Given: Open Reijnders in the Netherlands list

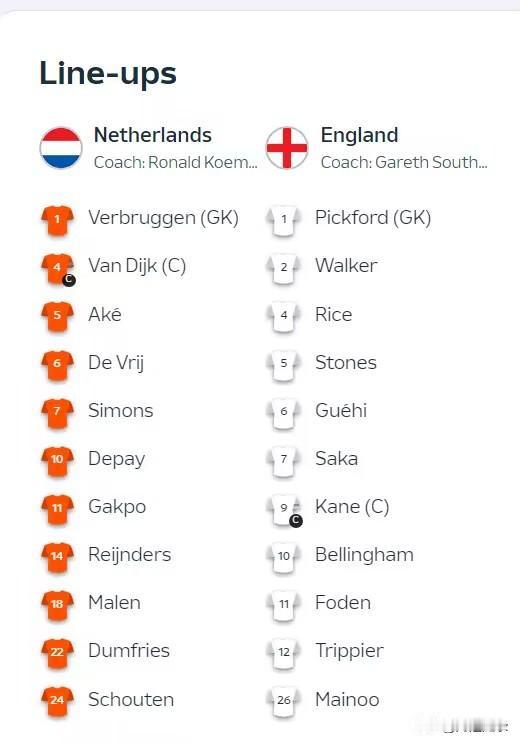Looking at the screenshot, I should click(130, 555).
